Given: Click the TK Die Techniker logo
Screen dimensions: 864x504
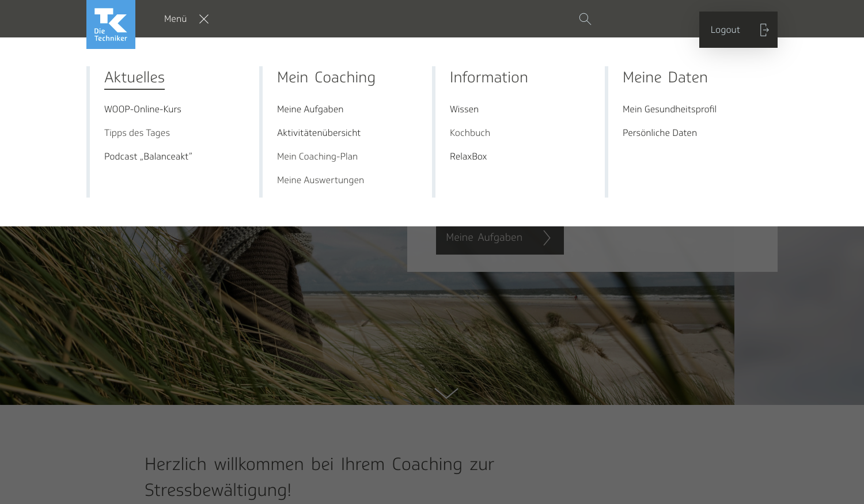Looking at the screenshot, I should [111, 24].
